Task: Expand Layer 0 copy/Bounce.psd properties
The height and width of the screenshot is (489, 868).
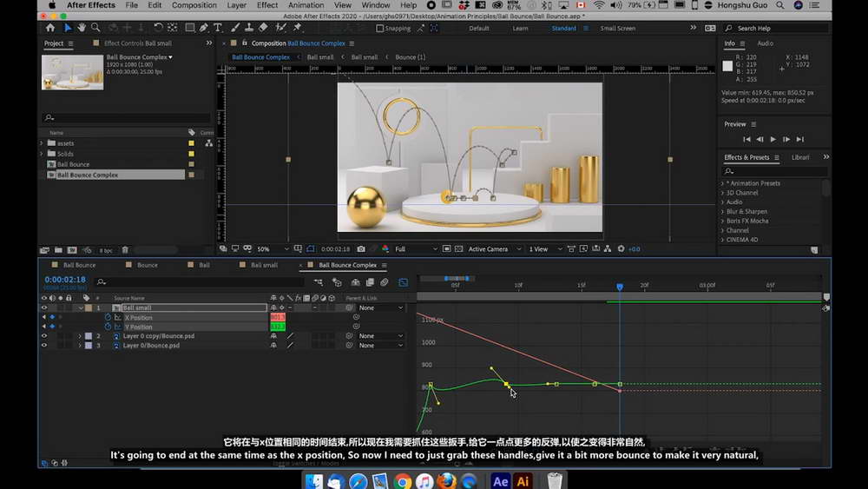Action: [x=80, y=336]
